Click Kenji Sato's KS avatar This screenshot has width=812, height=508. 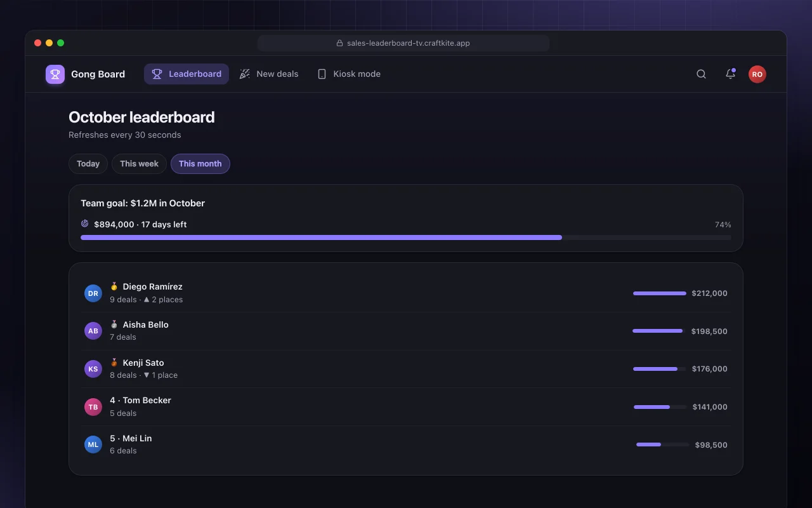coord(93,369)
